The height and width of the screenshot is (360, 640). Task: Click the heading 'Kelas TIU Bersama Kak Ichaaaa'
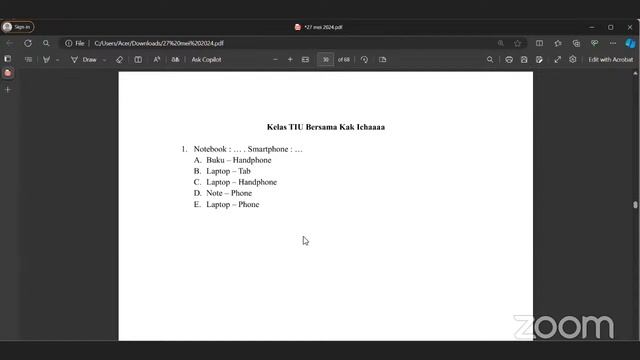(326, 127)
